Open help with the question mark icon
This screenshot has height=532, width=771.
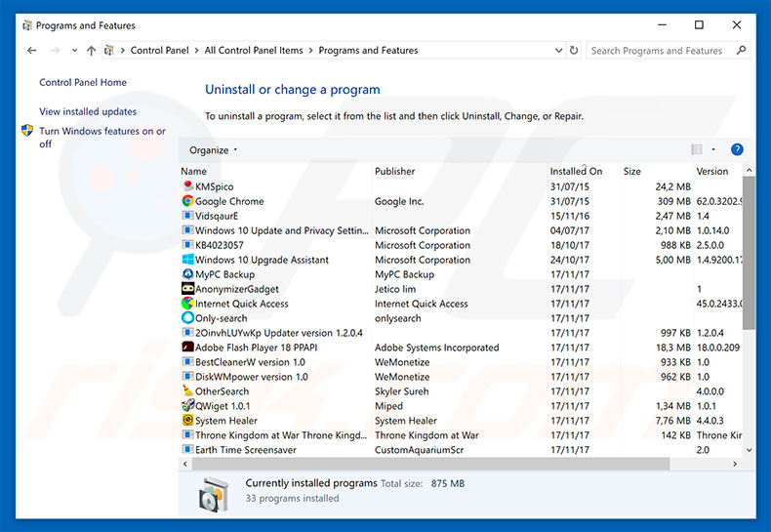pyautogui.click(x=737, y=149)
